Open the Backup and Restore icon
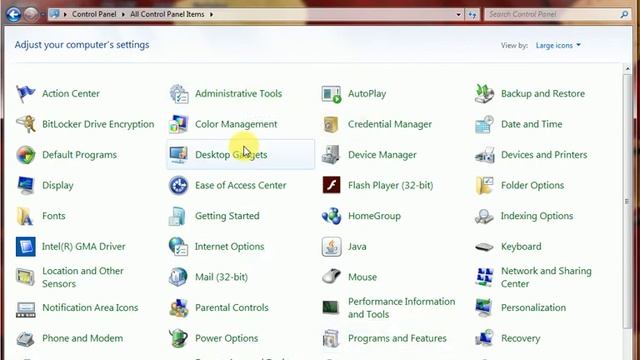This screenshot has height=360, width=640. point(484,93)
